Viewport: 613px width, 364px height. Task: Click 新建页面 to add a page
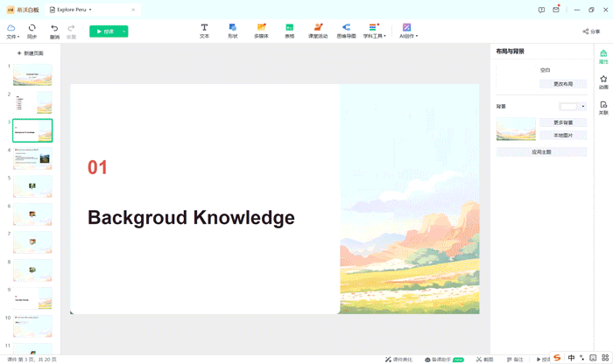tap(31, 53)
